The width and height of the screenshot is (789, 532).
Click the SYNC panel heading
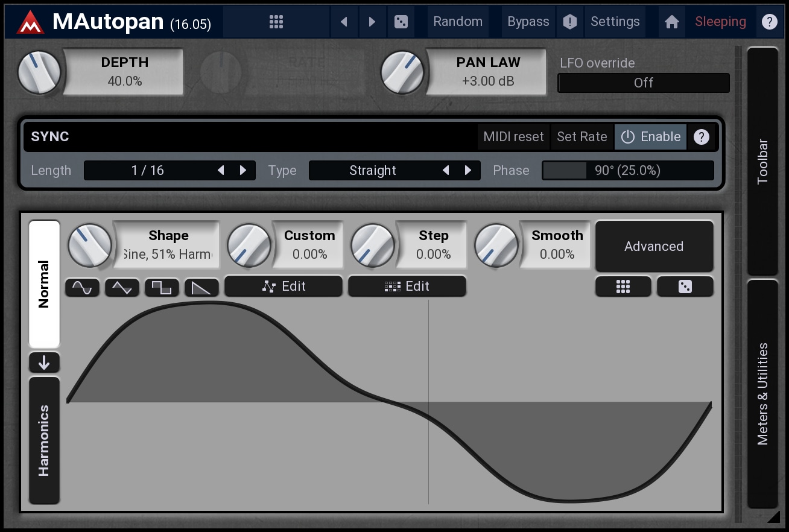point(50,137)
